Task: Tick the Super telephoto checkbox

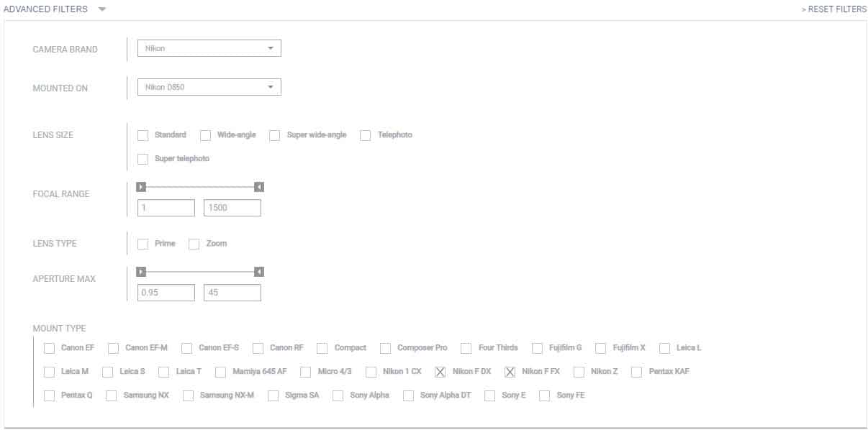Action: [143, 159]
